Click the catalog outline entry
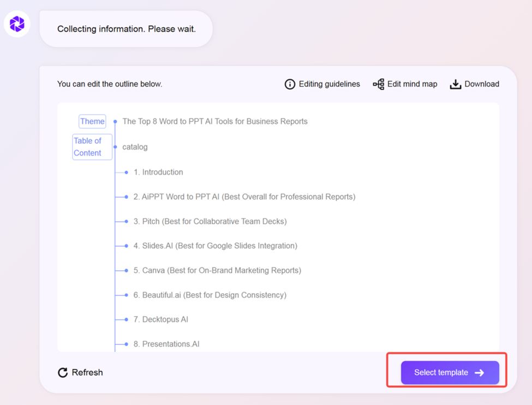The image size is (532, 405). pos(135,147)
